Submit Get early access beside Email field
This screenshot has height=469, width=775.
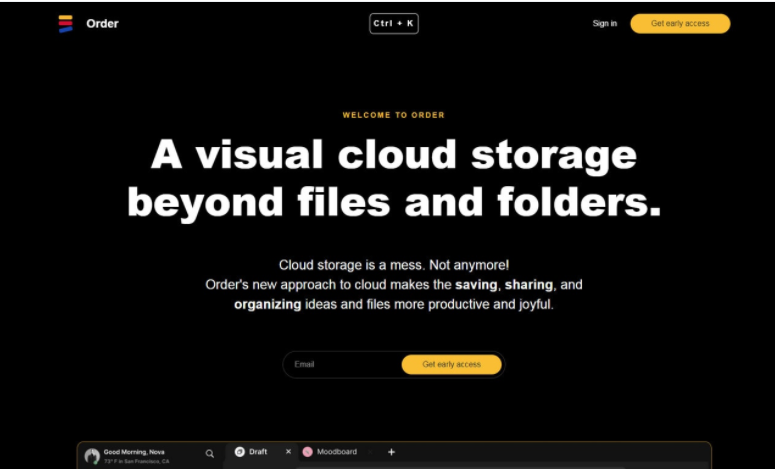click(x=451, y=364)
